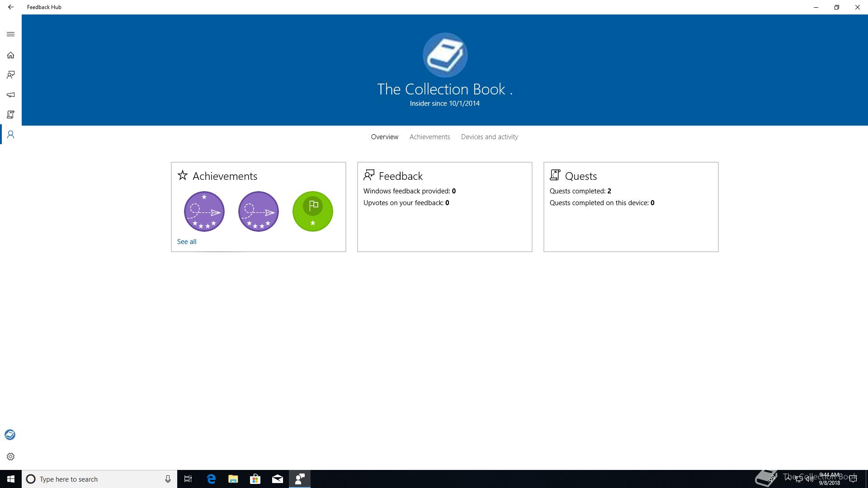Open the Home page in sidebar

coord(11,55)
